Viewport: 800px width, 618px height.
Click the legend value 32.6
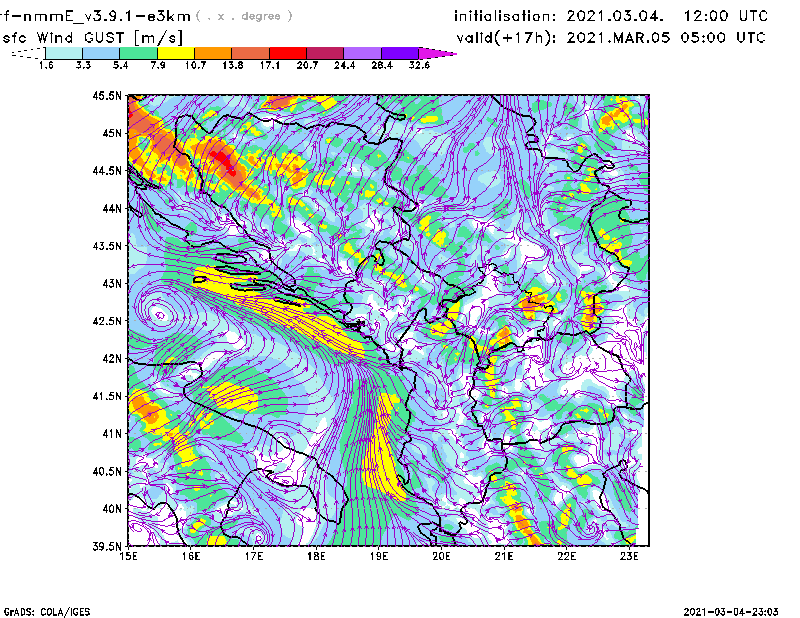[419, 65]
